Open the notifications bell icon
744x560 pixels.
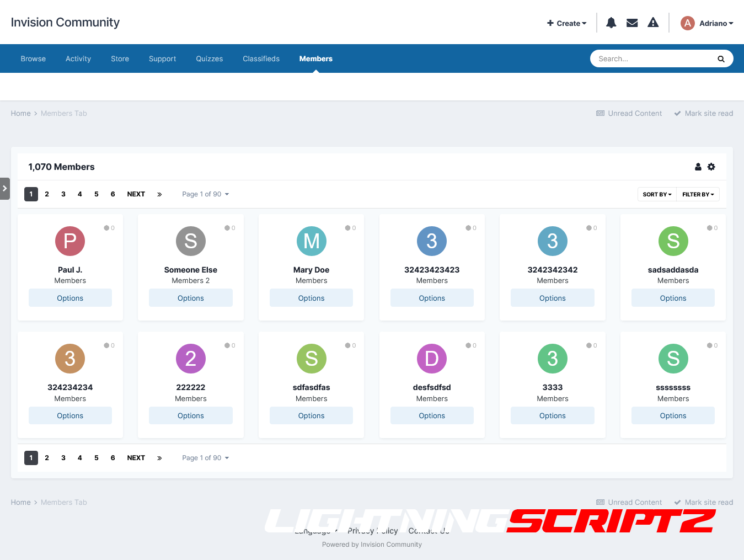[x=611, y=23]
